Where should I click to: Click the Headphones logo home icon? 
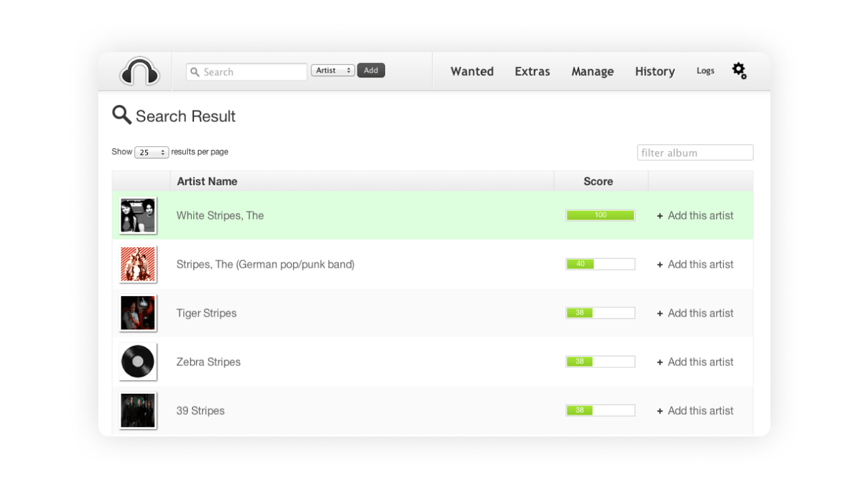[x=140, y=71]
